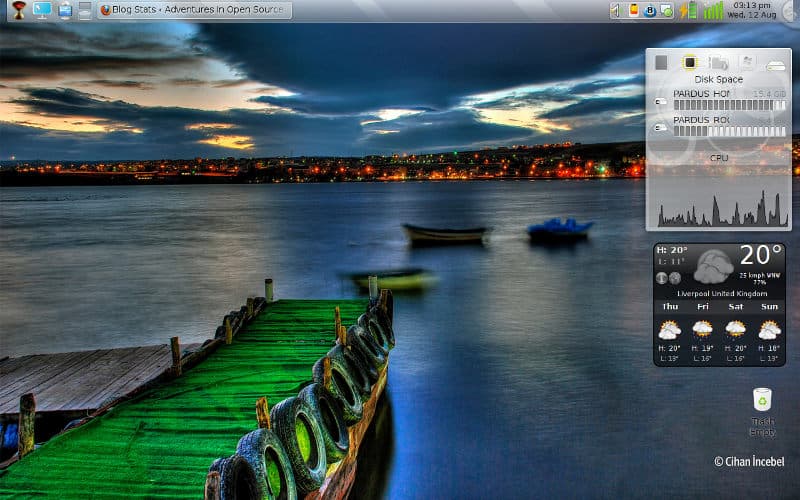Screen dimensions: 800x500
Task: Click the clipboard tray icon
Action: coord(633,11)
